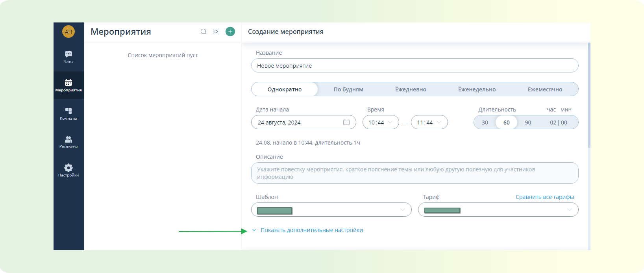The width and height of the screenshot is (644, 273).
Task: Open the 10:44 start time dropdown
Action: pos(381,123)
